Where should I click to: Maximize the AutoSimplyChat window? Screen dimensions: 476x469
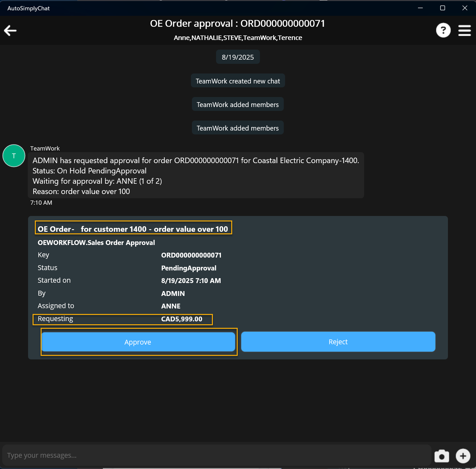[442, 8]
